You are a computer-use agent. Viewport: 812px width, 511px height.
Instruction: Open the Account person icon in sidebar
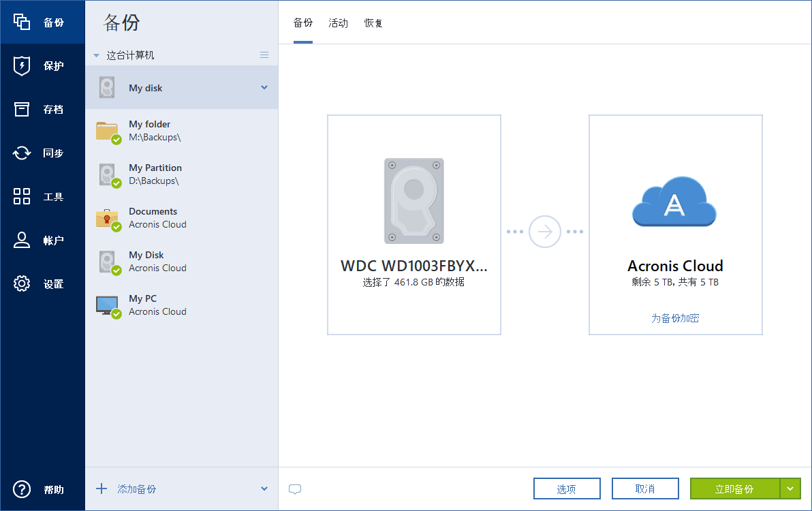point(22,241)
